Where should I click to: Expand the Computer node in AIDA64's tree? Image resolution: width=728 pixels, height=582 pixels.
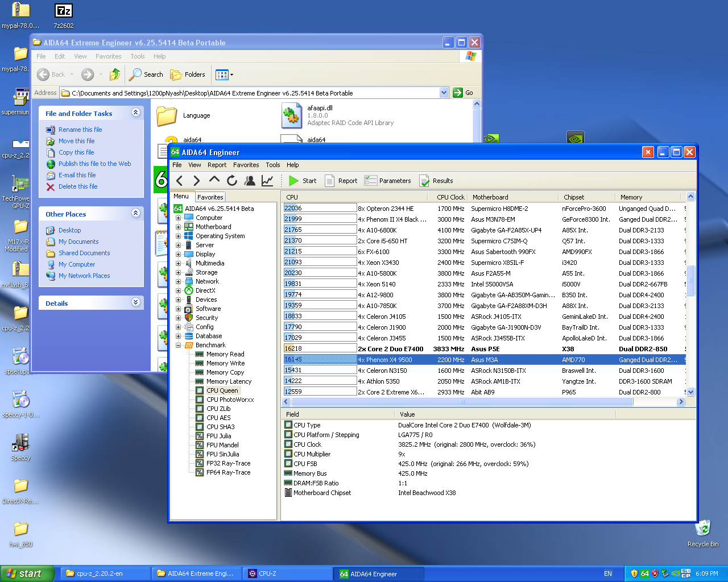click(x=178, y=218)
